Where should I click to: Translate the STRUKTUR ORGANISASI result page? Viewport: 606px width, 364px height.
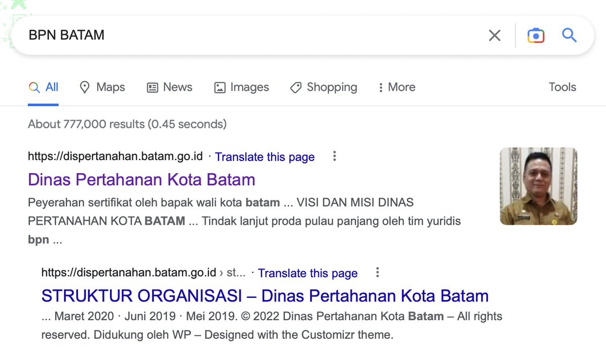[x=308, y=273]
